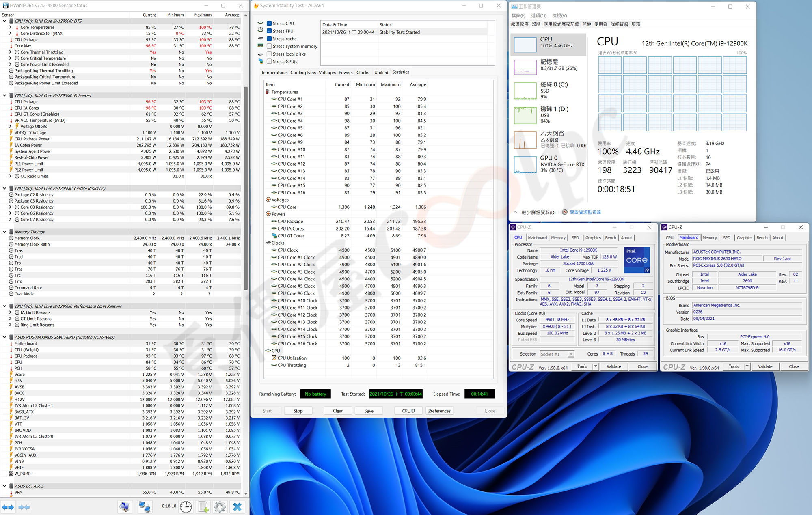The width and height of the screenshot is (812, 515).
Task: Switch to Cooling Fans tab in AIDA64
Action: click(x=303, y=73)
